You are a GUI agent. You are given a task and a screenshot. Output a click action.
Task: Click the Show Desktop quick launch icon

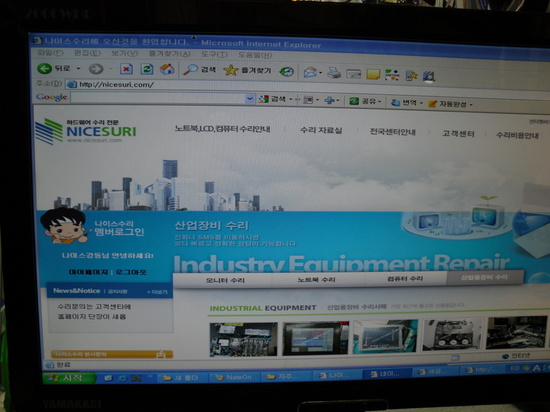108,378
